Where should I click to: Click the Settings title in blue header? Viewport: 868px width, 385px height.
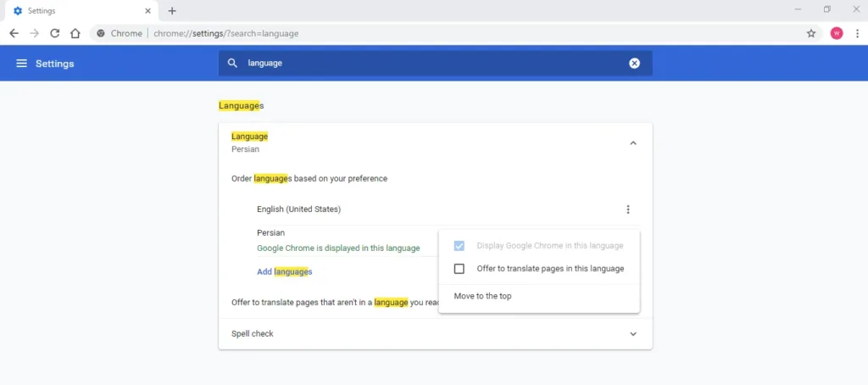[x=55, y=63]
